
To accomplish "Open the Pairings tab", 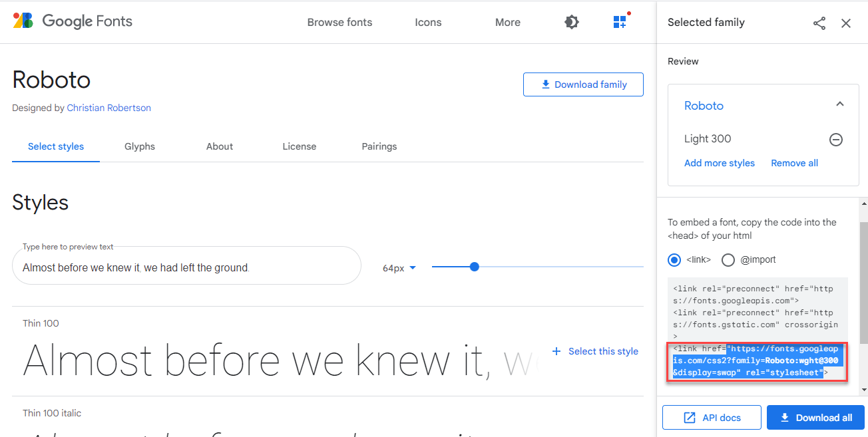I will 379,146.
